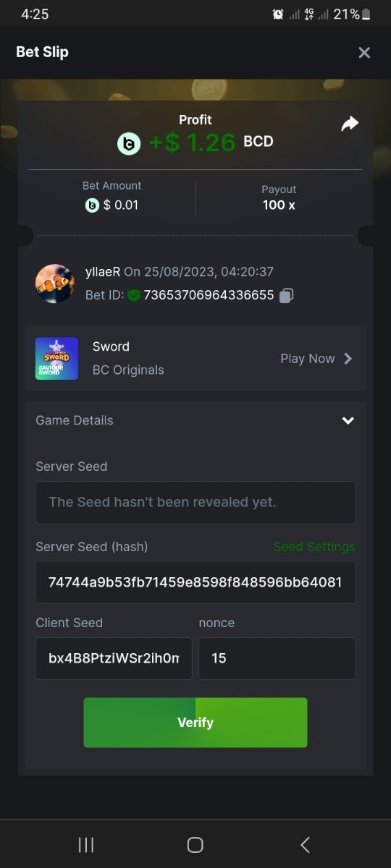This screenshot has width=391, height=868.
Task: Select the Server Seed field
Action: 195,502
